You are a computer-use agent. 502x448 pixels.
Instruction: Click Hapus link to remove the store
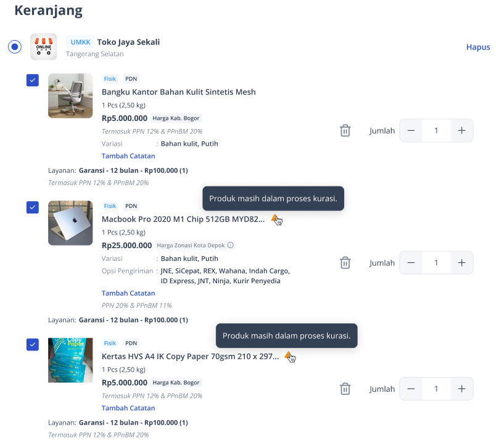(478, 47)
